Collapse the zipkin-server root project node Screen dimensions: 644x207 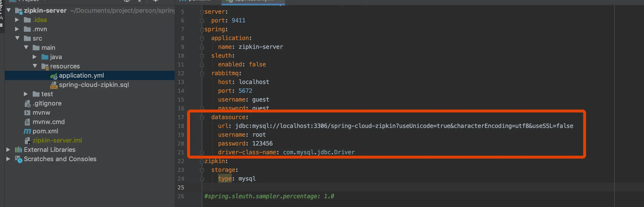coord(9,10)
